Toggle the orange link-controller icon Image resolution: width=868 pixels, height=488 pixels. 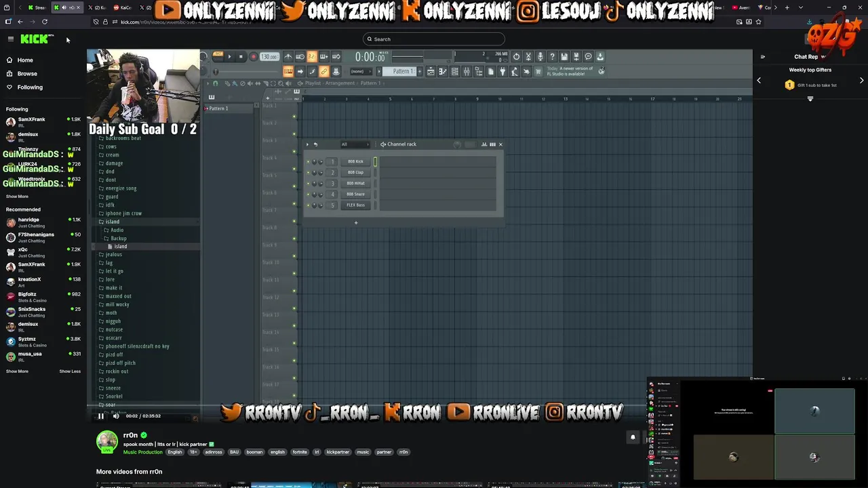coord(323,71)
